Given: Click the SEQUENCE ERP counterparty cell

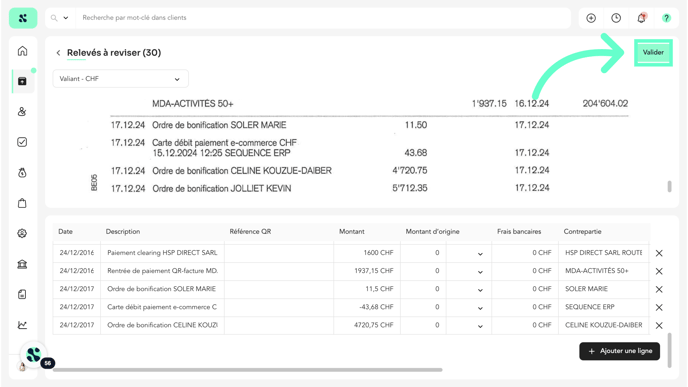Looking at the screenshot, I should (x=604, y=307).
